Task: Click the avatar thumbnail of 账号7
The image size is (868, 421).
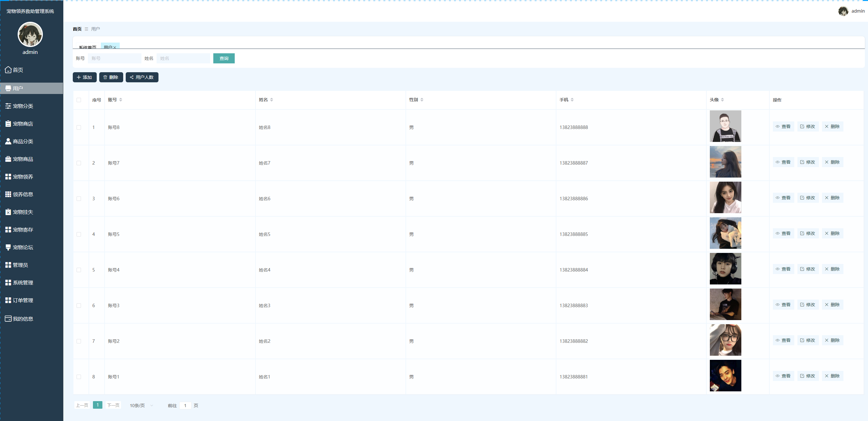Action: click(x=725, y=162)
